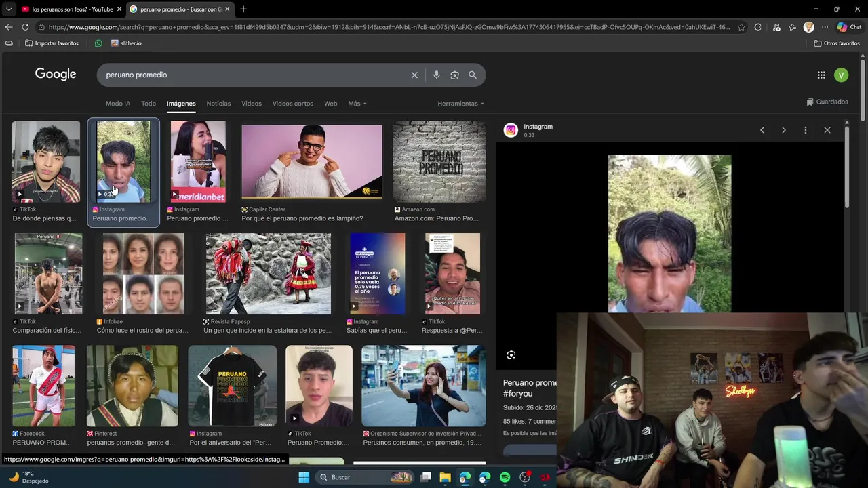The height and width of the screenshot is (488, 868).
Task: Open the browser extensions puzzle icon
Action: (758, 27)
